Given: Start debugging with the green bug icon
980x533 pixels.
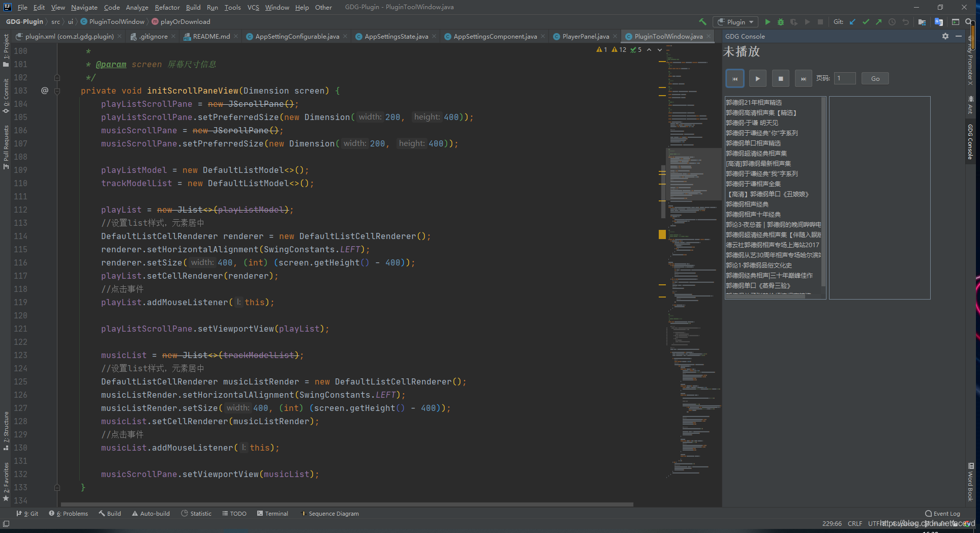Looking at the screenshot, I should point(781,22).
